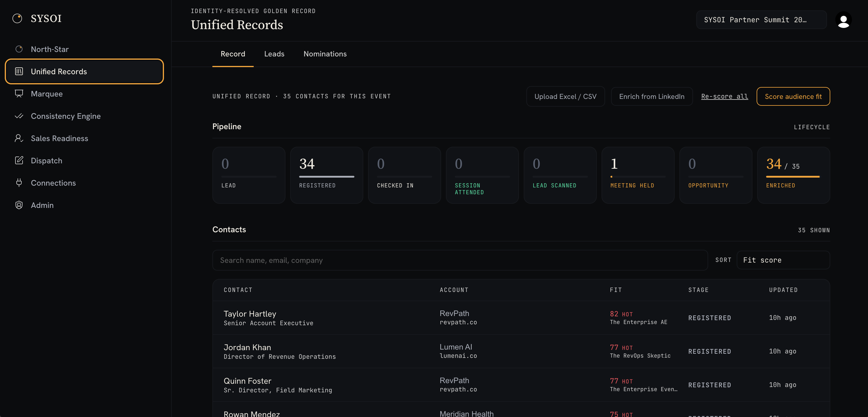Viewport: 868px width, 417px height.
Task: Click the Dispatch edit icon
Action: point(19,160)
